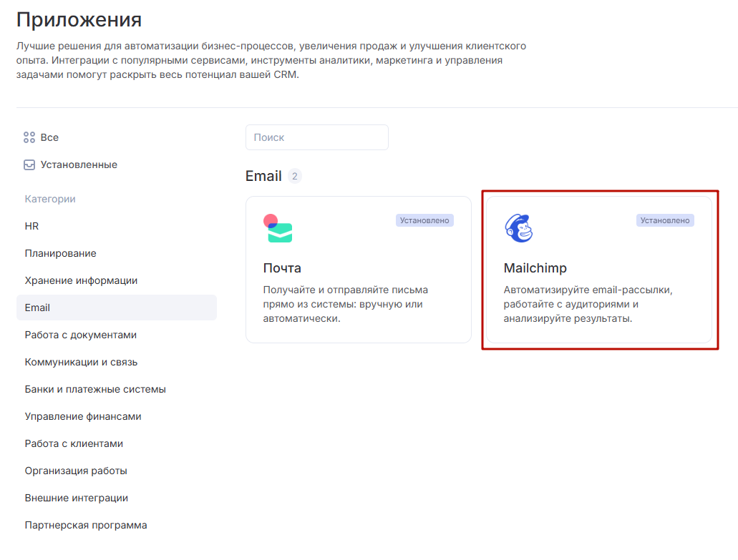Image resolution: width=738 pixels, height=560 pixels.
Task: Click the Mailchimp card description text
Action: [588, 304]
